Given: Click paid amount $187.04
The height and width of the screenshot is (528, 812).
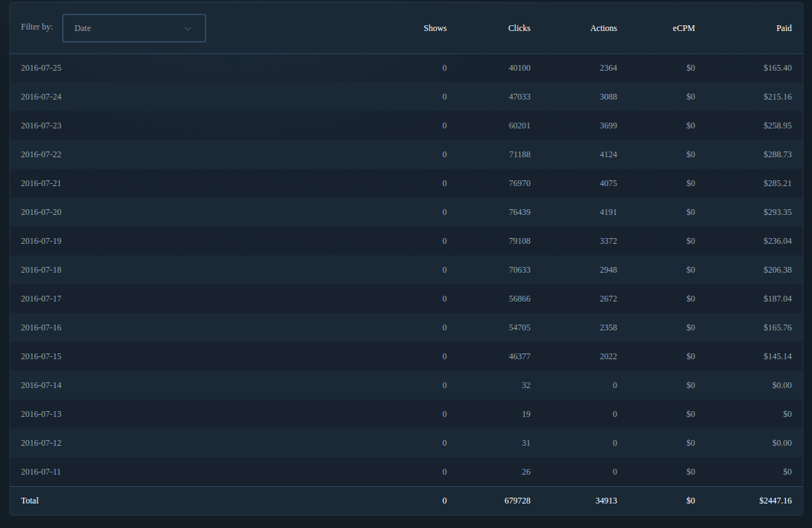Looking at the screenshot, I should 777,299.
